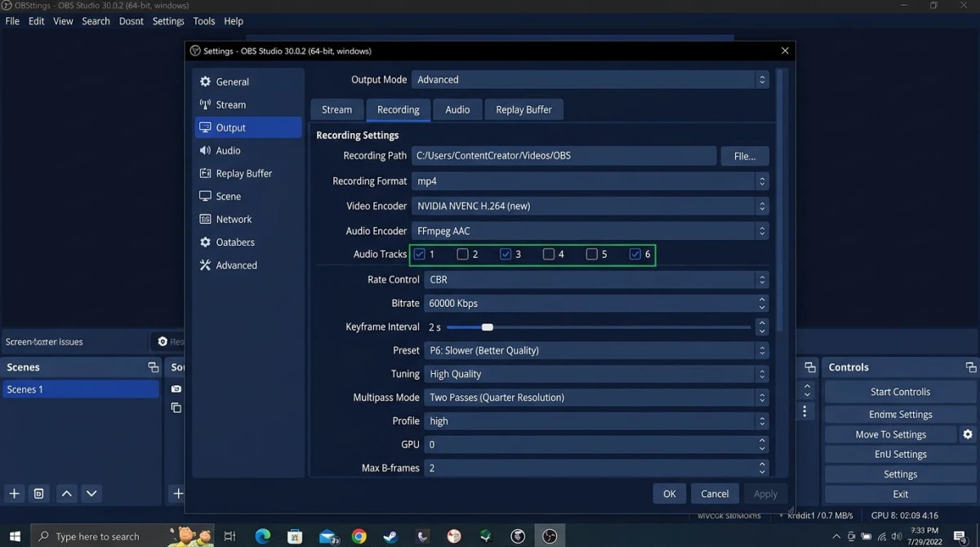Open the Tools menu
The image size is (980, 547).
pos(204,21)
